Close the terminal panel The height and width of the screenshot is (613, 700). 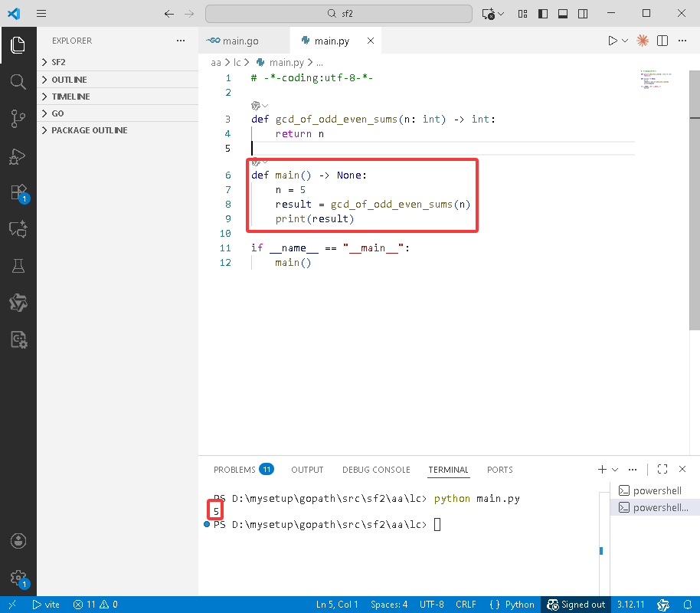coord(682,469)
